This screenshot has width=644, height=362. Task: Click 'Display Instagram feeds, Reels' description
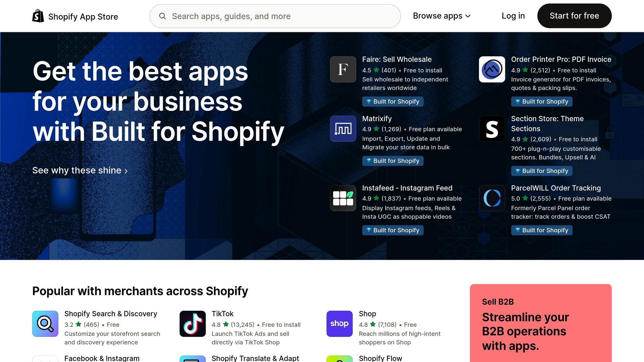pyautogui.click(x=409, y=212)
